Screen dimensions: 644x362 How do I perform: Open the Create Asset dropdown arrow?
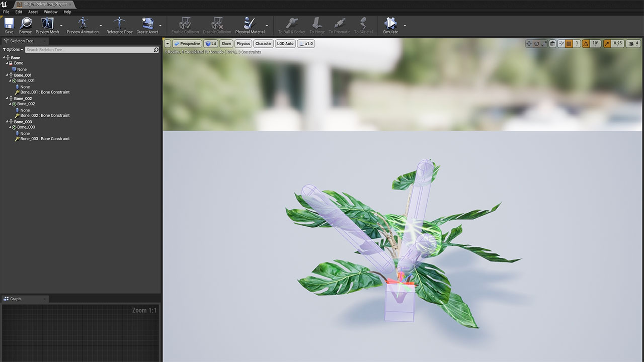tap(161, 26)
